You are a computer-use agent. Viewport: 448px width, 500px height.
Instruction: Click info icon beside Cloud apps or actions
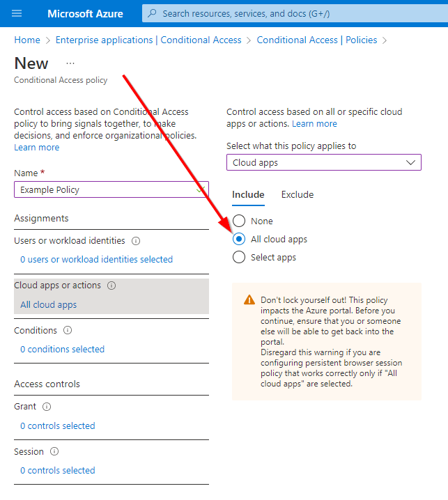111,286
